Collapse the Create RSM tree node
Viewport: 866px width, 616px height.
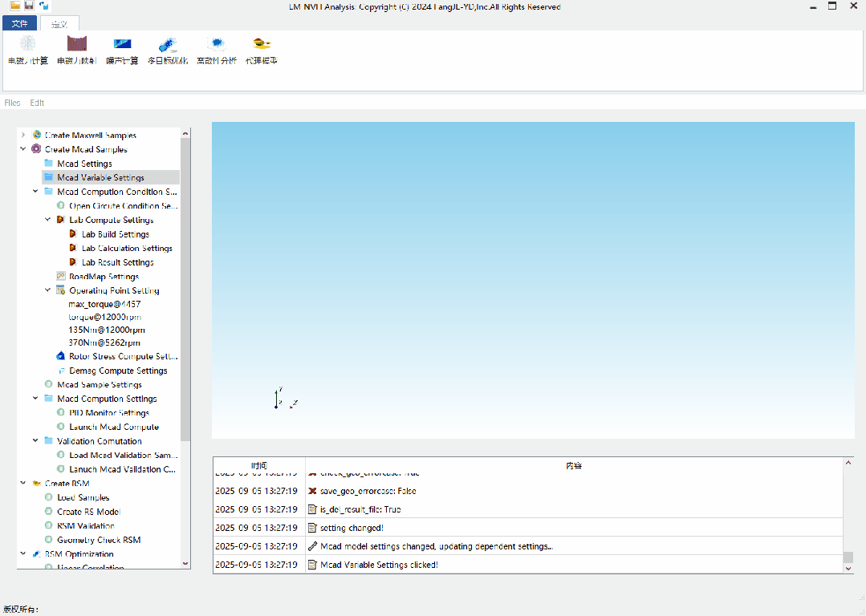tap(23, 484)
